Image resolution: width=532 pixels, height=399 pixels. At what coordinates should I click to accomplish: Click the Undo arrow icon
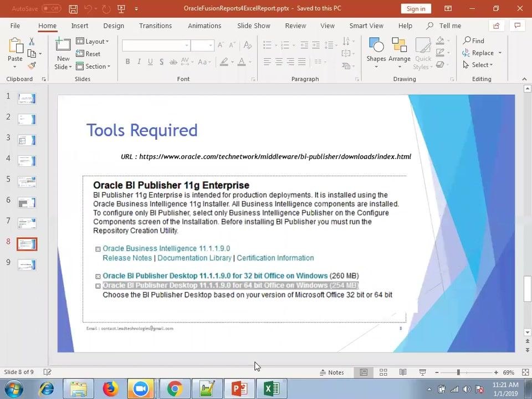[x=88, y=9]
